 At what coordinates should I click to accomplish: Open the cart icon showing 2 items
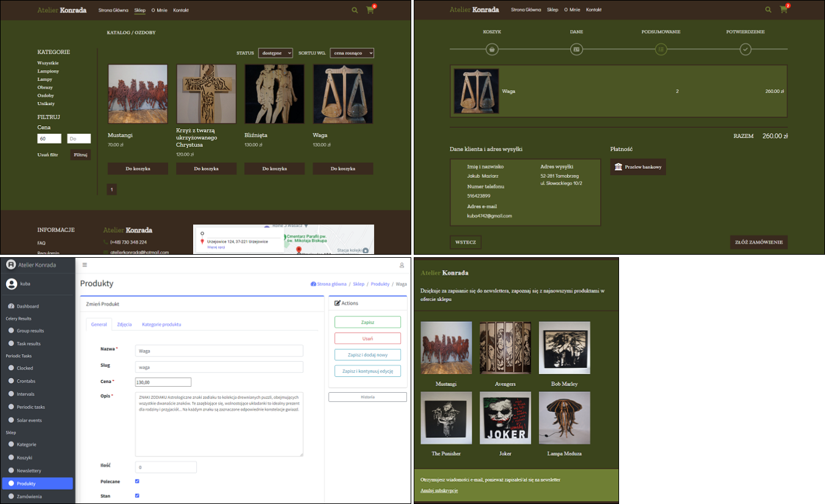pos(783,10)
